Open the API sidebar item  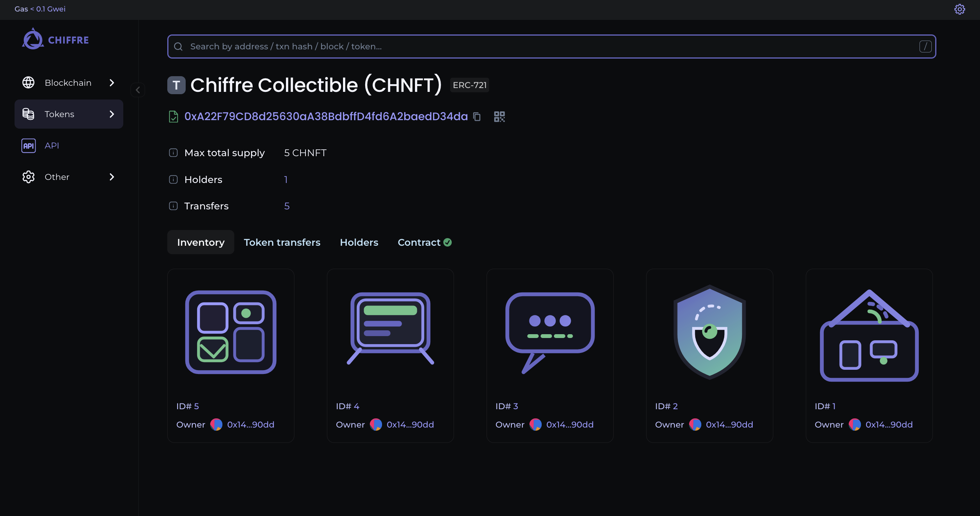point(52,145)
